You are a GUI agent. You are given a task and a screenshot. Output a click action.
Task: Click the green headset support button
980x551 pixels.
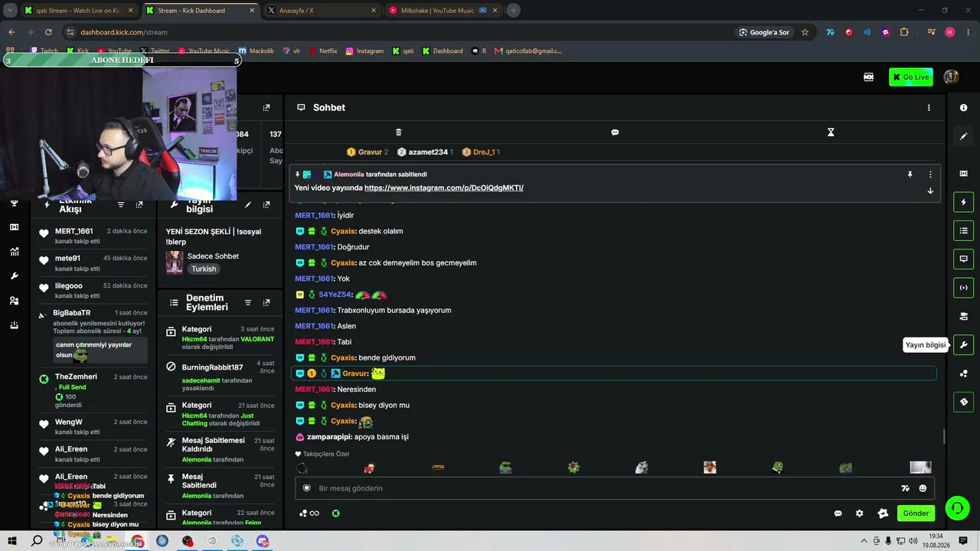click(956, 507)
